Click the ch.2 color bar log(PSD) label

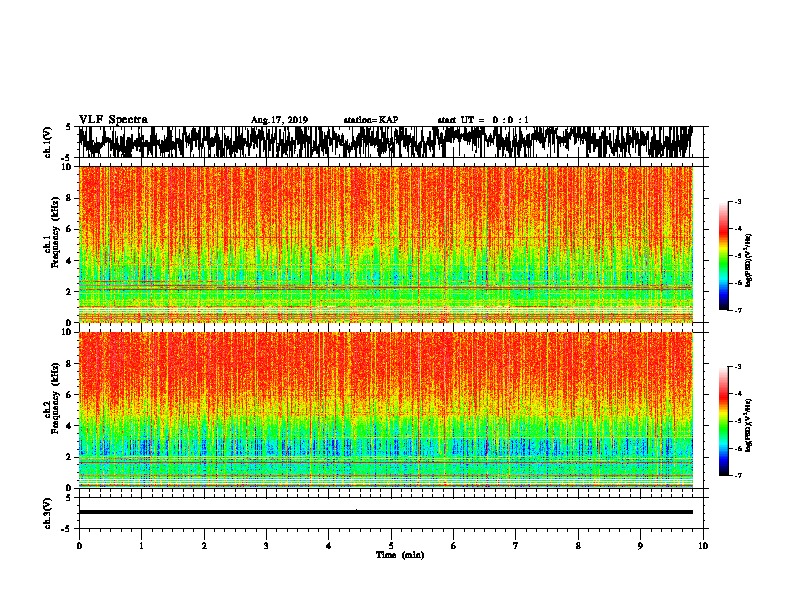pos(749,425)
